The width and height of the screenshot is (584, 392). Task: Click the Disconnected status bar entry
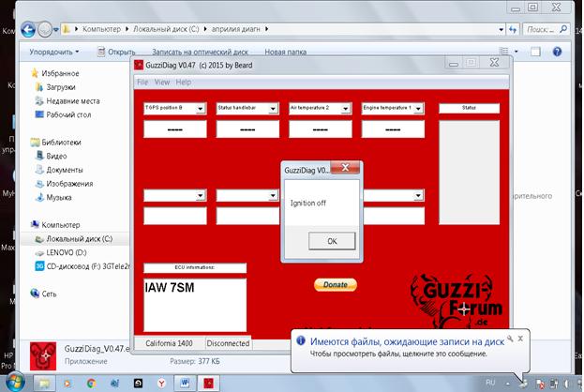point(228,343)
